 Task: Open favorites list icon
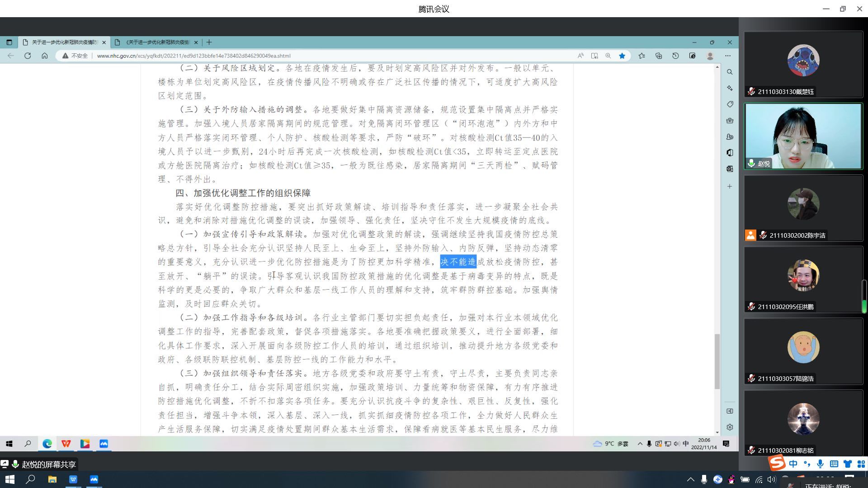[642, 56]
